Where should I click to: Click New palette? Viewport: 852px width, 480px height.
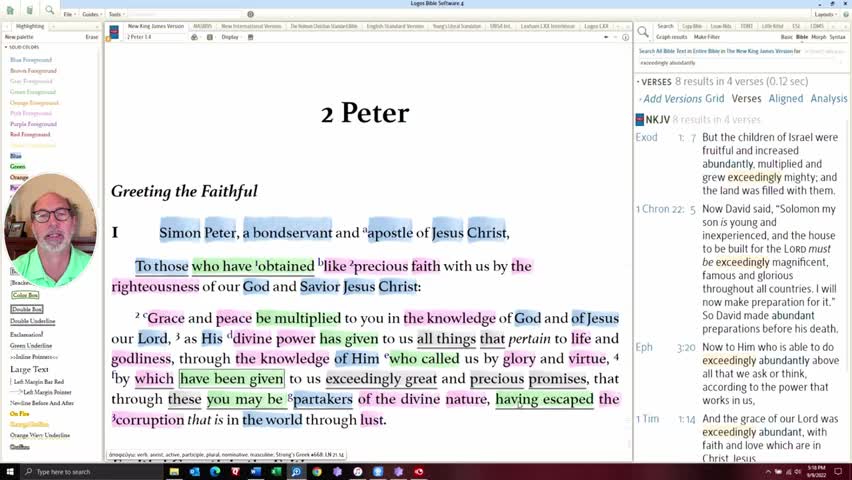click(x=19, y=37)
